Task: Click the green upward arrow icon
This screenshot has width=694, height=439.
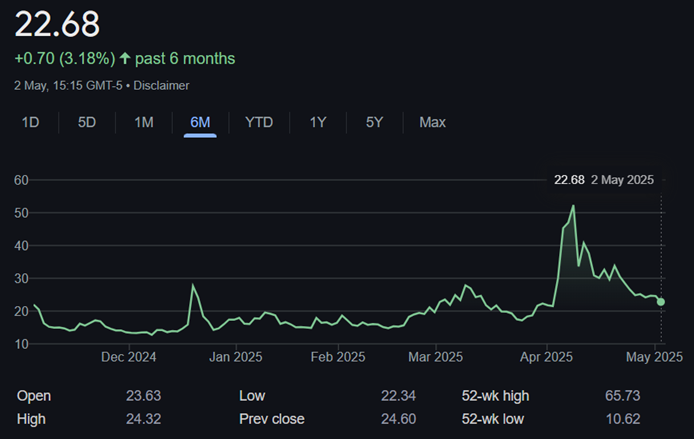Action: pos(125,59)
